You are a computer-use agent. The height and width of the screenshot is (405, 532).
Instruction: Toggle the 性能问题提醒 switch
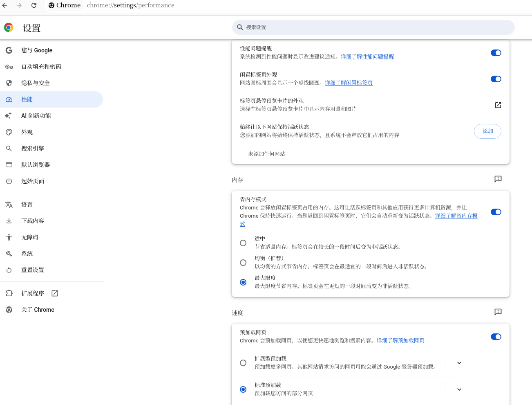click(x=496, y=53)
